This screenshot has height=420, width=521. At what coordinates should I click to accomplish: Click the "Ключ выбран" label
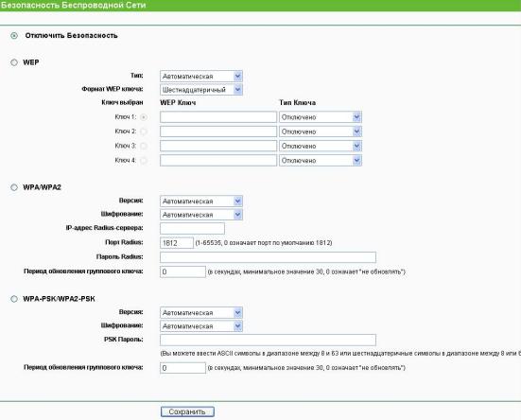point(122,103)
